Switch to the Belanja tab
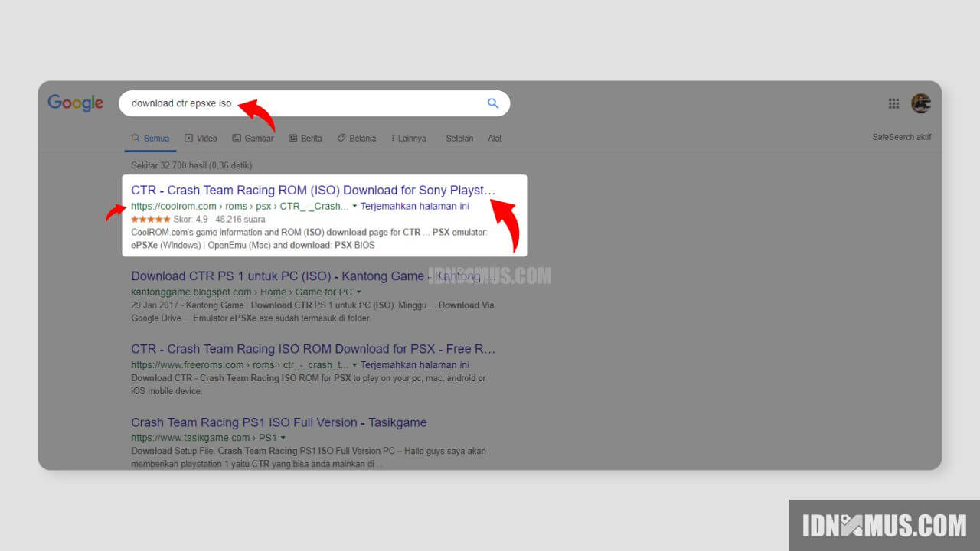Image resolution: width=980 pixels, height=551 pixels. [x=357, y=139]
